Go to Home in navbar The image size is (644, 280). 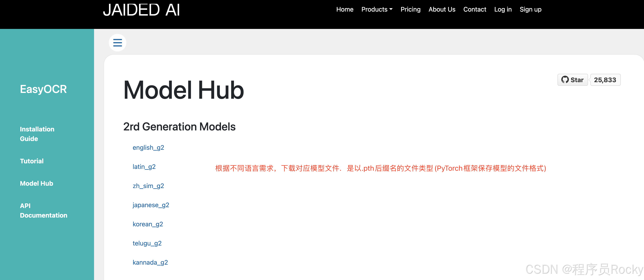click(x=345, y=10)
